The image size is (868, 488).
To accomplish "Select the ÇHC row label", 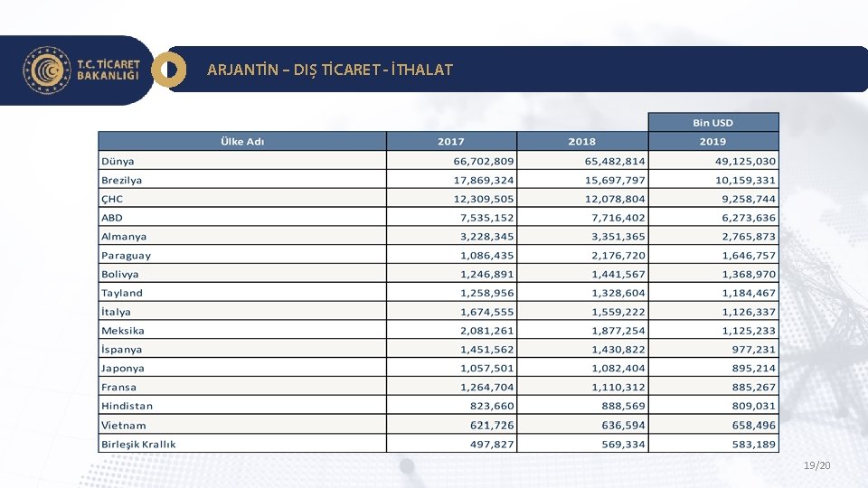I will [113, 199].
